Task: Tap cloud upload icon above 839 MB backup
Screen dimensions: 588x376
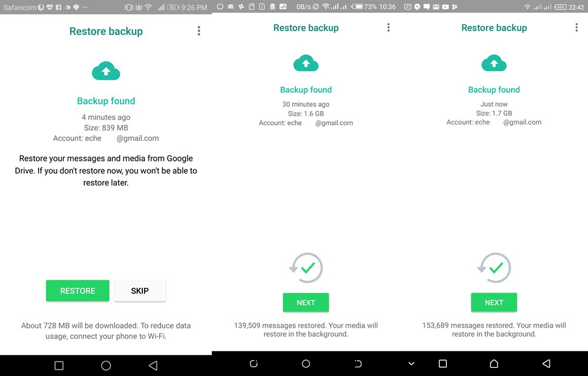Action: (106, 72)
